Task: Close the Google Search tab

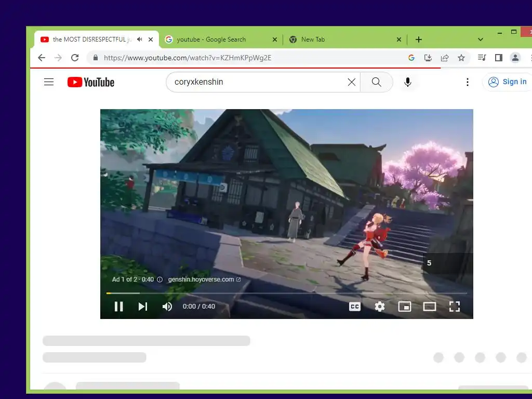Action: (x=275, y=39)
